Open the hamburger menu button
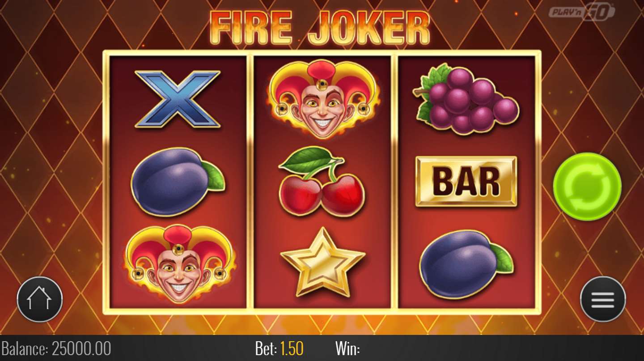The width and height of the screenshot is (644, 361). pos(602,299)
